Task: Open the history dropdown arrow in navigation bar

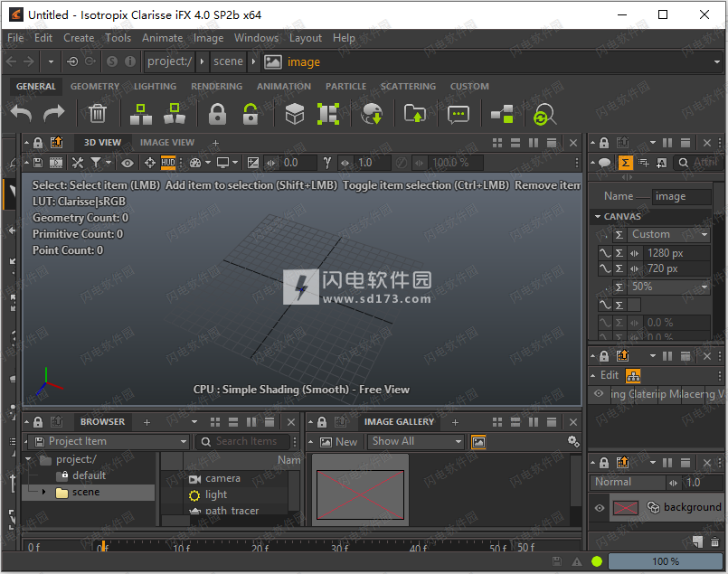Action: [51, 61]
